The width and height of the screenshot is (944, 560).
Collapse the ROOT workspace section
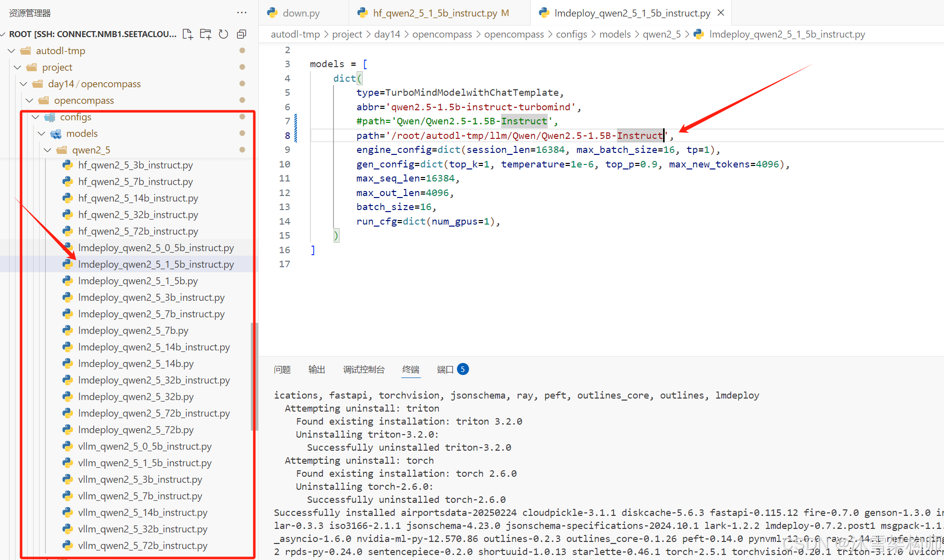(4, 34)
